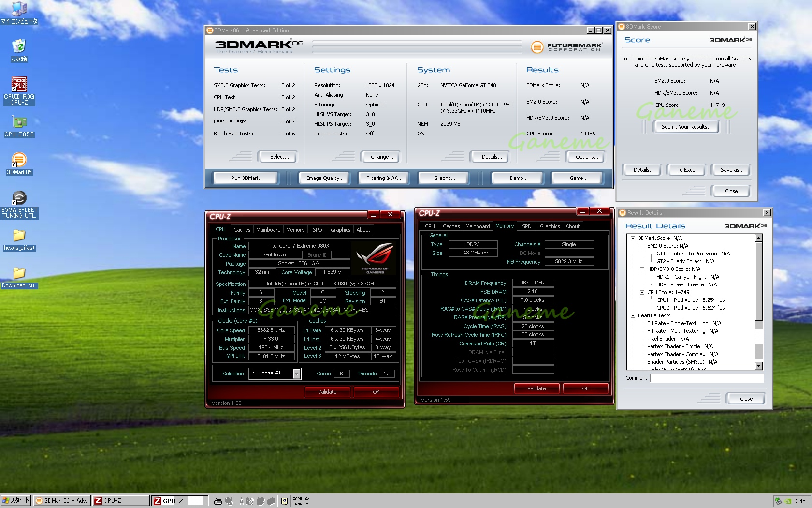
Task: Select HDR2 - Deep Freeze row
Action: [686, 284]
